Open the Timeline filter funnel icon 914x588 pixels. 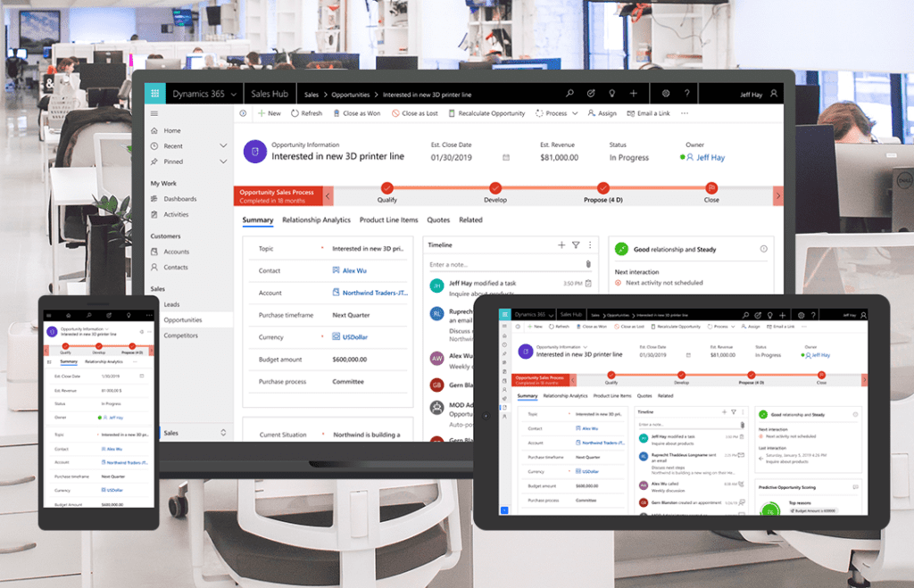(x=575, y=244)
